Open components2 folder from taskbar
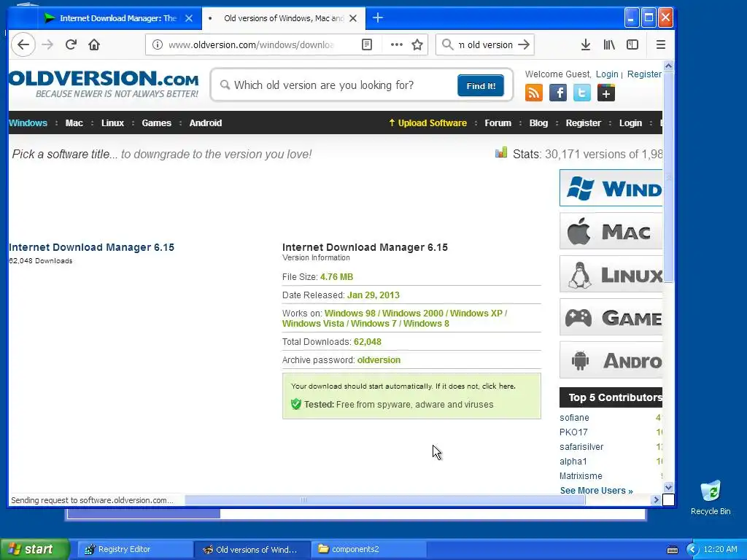This screenshot has height=560, width=747. (x=368, y=550)
